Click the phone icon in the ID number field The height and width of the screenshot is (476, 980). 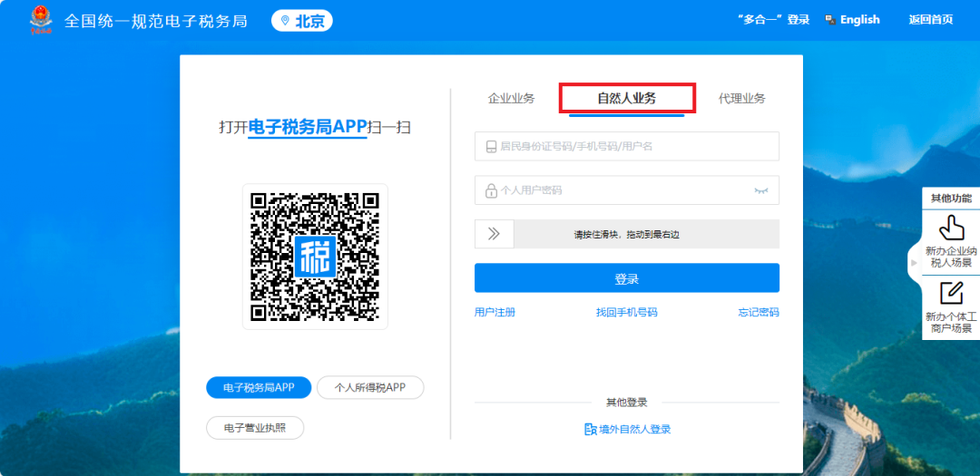pos(491,147)
